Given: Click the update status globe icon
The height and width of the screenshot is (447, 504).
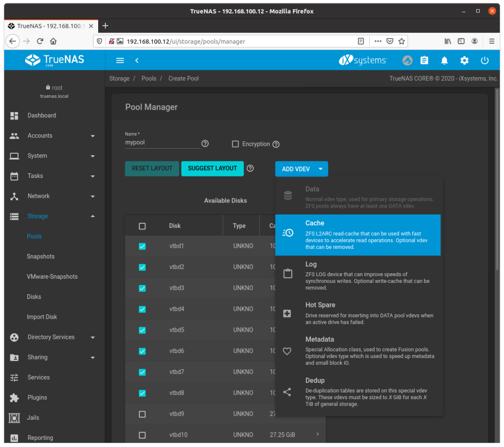Looking at the screenshot, I should tap(407, 61).
